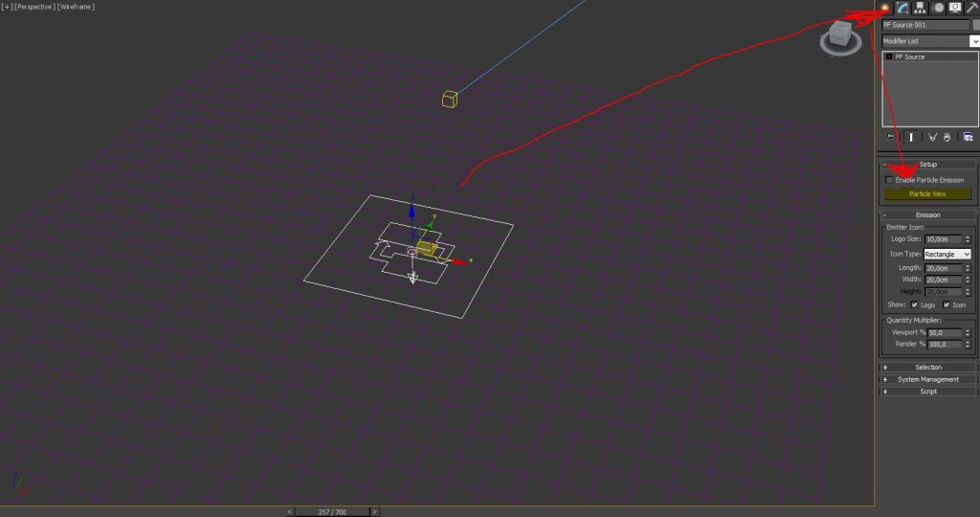Uncheck the Show Logo checkbox
980x517 pixels.
[x=914, y=304]
